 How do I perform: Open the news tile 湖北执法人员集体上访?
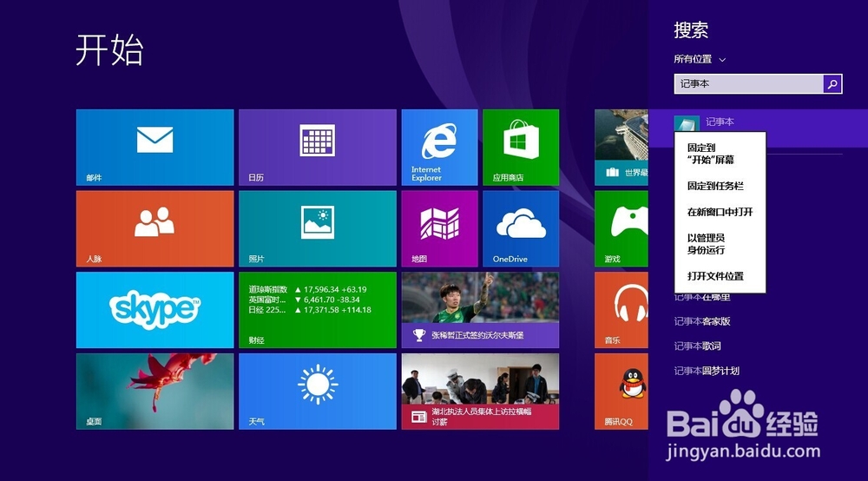480,392
